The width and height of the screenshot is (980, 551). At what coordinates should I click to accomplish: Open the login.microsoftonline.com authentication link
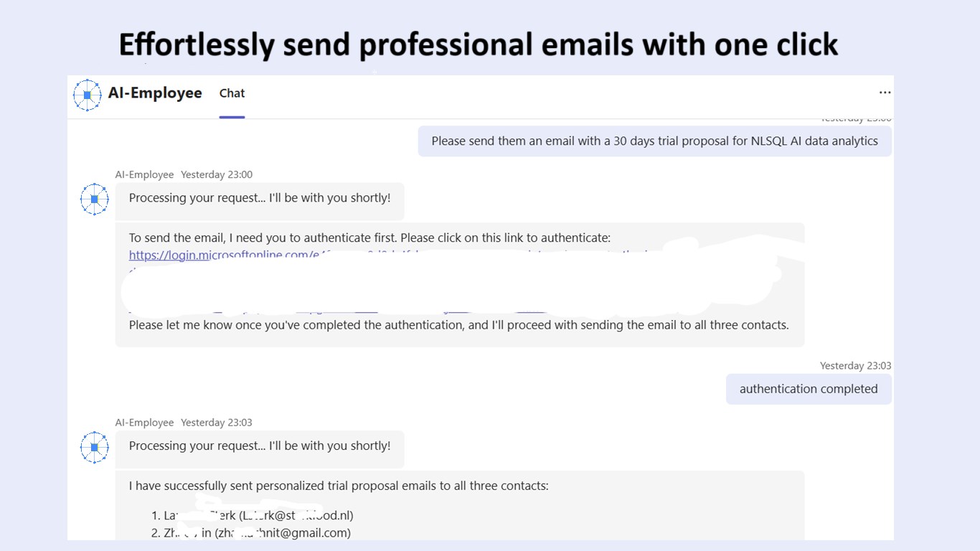click(x=215, y=255)
